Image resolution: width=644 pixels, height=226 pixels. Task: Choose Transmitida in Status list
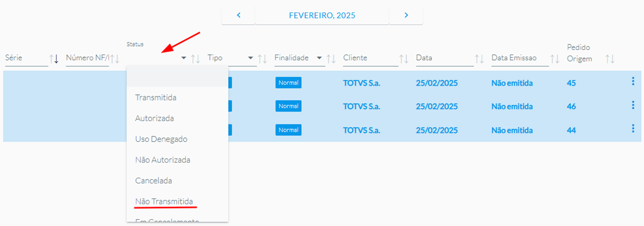[178, 98]
